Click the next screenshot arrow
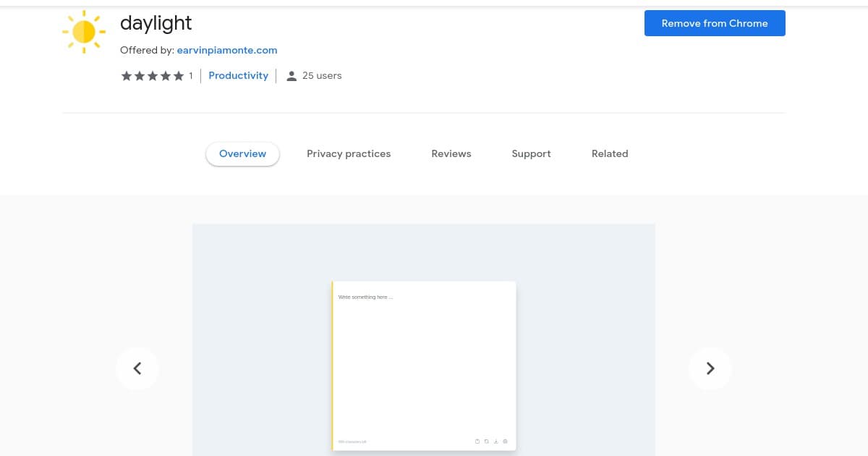This screenshot has width=868, height=456. [710, 368]
